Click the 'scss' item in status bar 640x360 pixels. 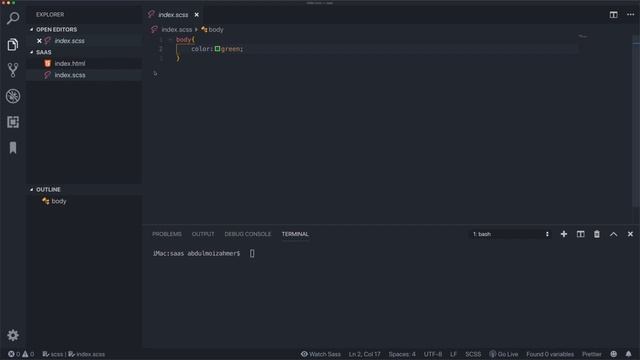53,354
